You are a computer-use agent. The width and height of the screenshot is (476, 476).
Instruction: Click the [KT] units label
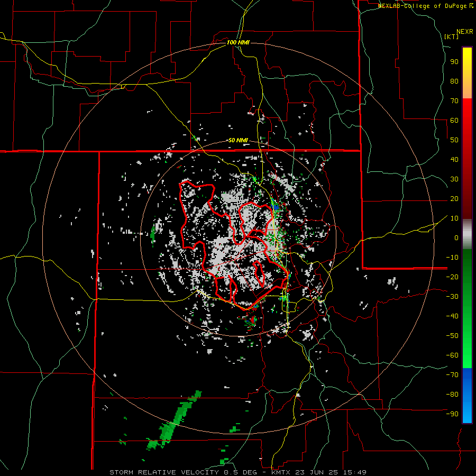[x=451, y=36]
